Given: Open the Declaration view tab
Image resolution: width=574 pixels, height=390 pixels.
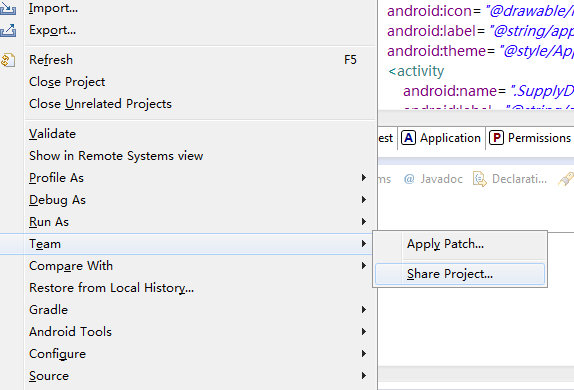Looking at the screenshot, I should pos(510,179).
